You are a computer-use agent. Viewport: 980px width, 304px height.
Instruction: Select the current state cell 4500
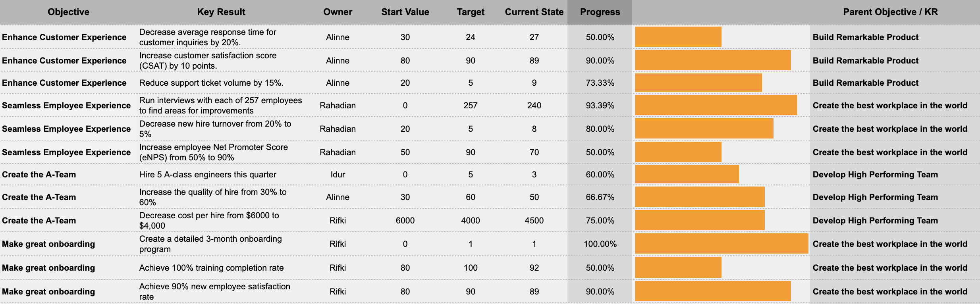534,221
